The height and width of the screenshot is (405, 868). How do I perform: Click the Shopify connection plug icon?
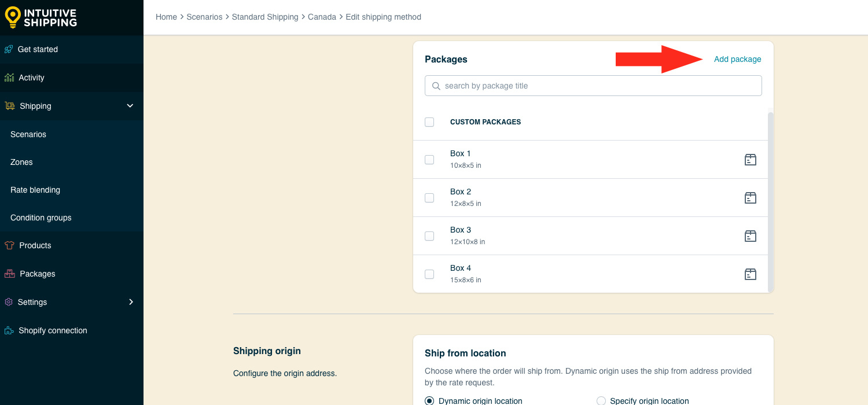[9, 330]
